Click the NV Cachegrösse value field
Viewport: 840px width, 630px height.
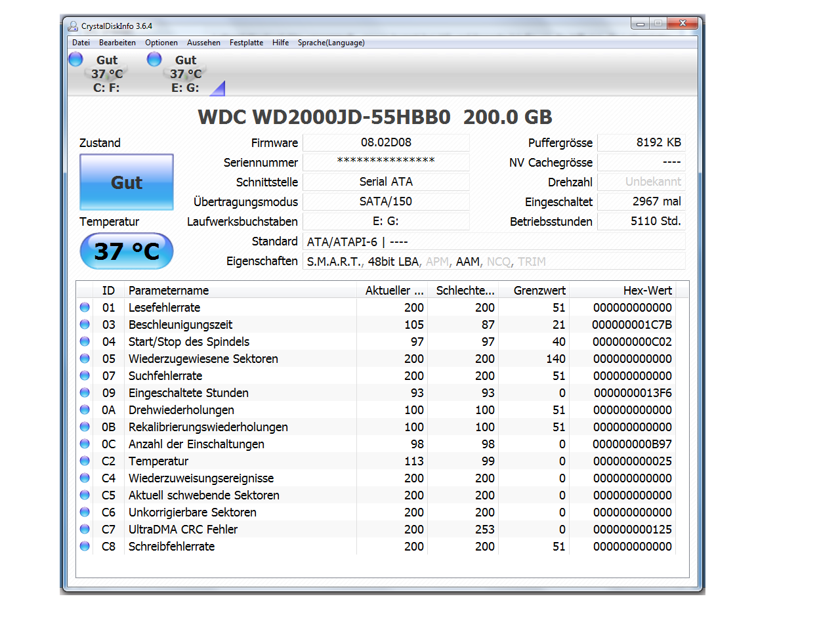tap(642, 162)
